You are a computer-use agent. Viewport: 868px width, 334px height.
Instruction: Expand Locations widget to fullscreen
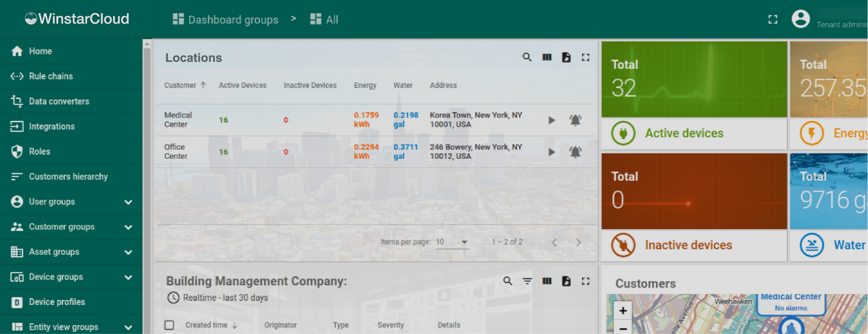(x=585, y=57)
